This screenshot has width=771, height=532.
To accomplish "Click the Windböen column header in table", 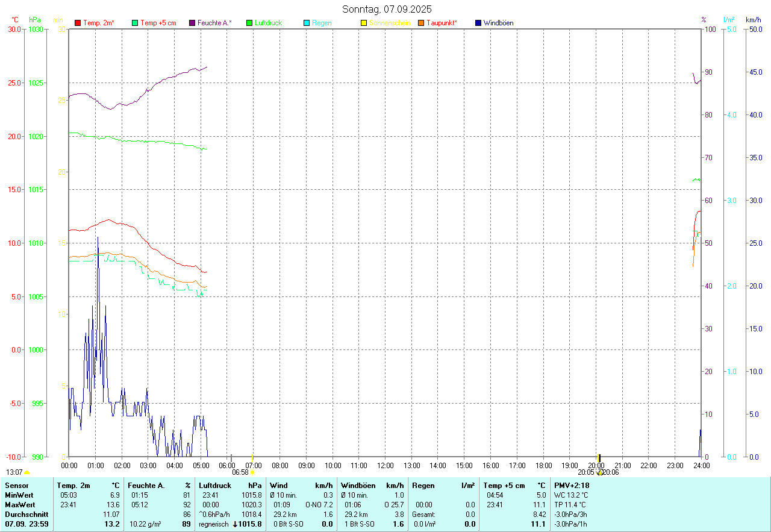I will click(358, 486).
